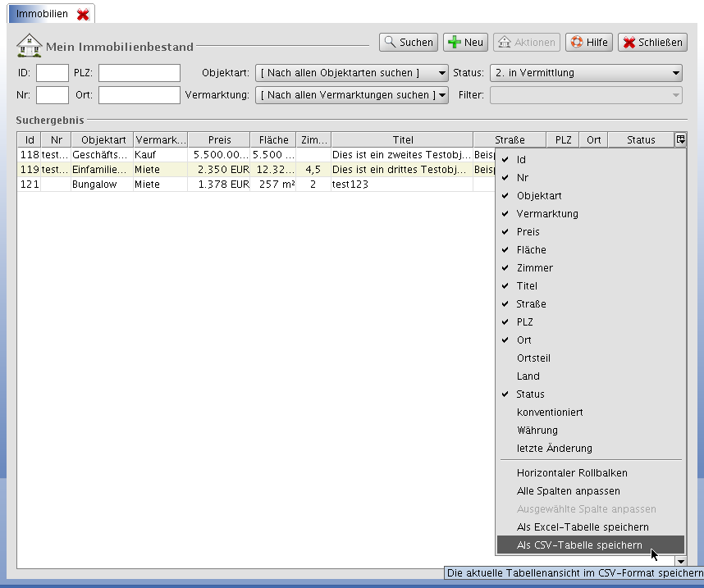This screenshot has width=704, height=588.
Task: Click into the PLZ input field
Action: coord(139,73)
